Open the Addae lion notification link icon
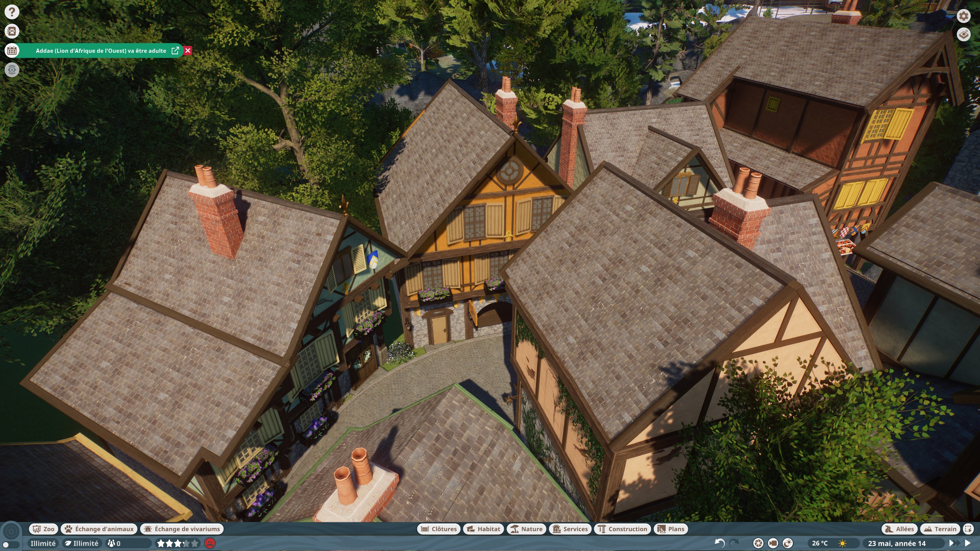This screenshot has width=980, height=551. 175,51
